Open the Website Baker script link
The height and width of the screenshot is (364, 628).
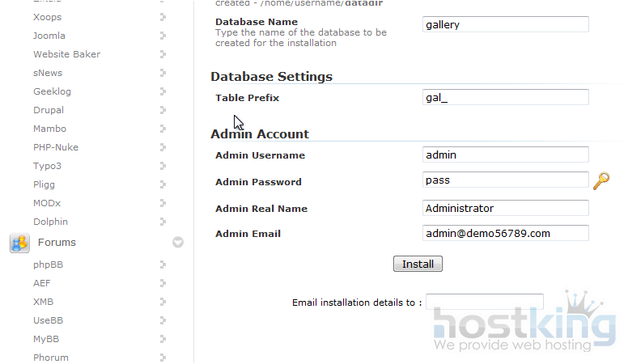tap(66, 54)
